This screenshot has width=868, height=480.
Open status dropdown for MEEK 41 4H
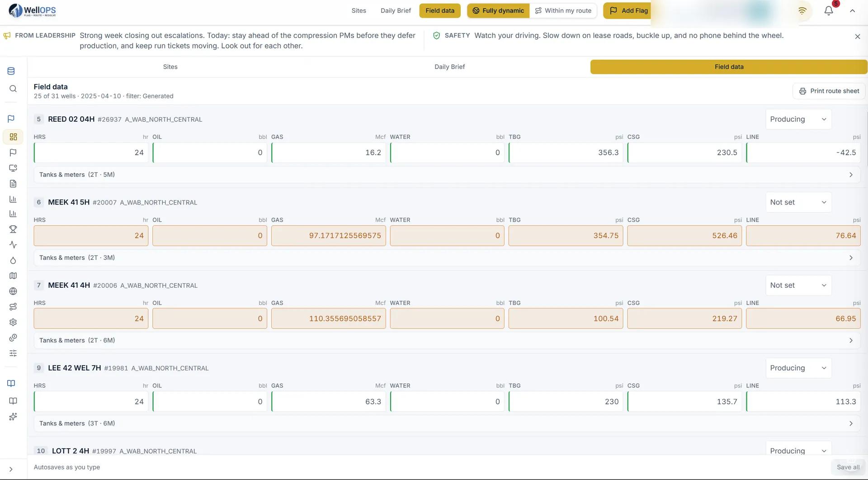pos(798,285)
